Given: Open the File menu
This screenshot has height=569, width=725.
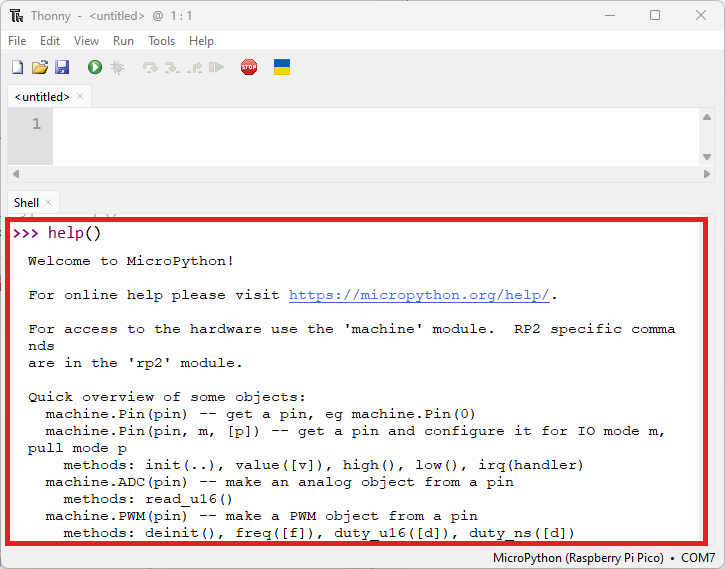Looking at the screenshot, I should [x=17, y=41].
